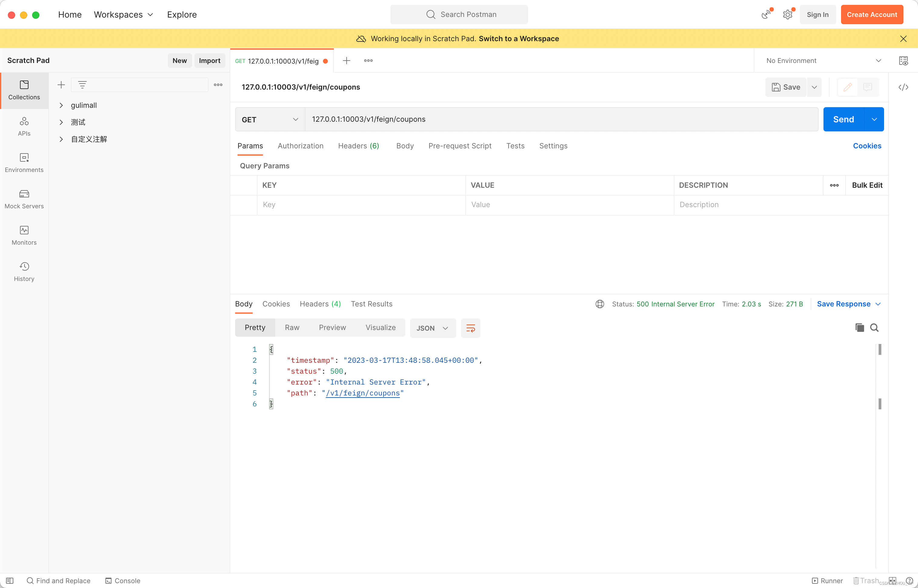Click Sign In
The image size is (918, 588).
point(817,15)
